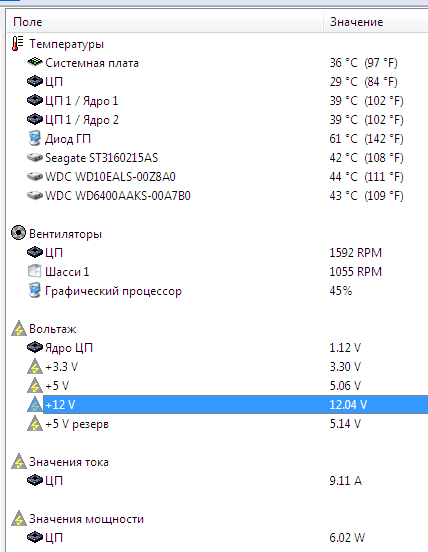Click the monitor icon for Графический процессор fan
428x552 pixels.
coord(34,290)
